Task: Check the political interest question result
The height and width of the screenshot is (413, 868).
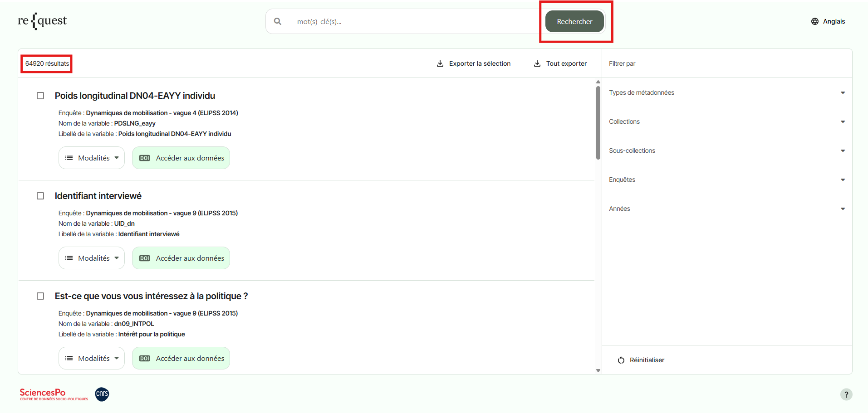Action: [40, 296]
